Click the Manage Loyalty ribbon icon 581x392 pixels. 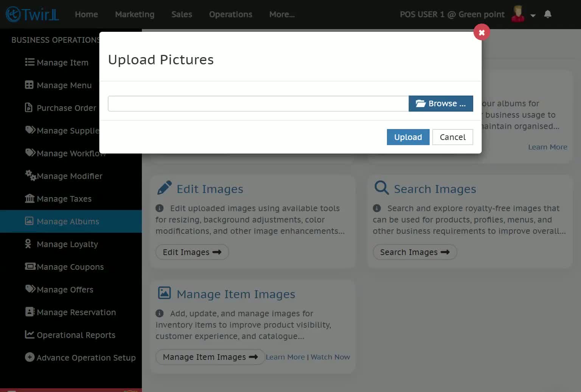point(28,244)
